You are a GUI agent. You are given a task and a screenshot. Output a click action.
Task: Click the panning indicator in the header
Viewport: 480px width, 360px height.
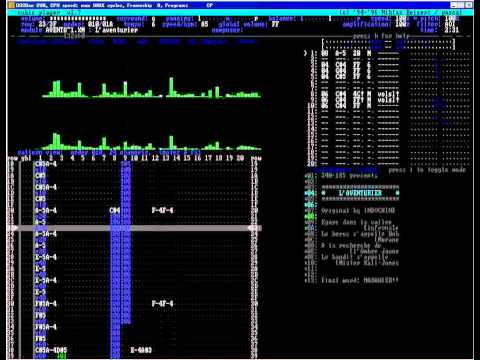[x=228, y=19]
